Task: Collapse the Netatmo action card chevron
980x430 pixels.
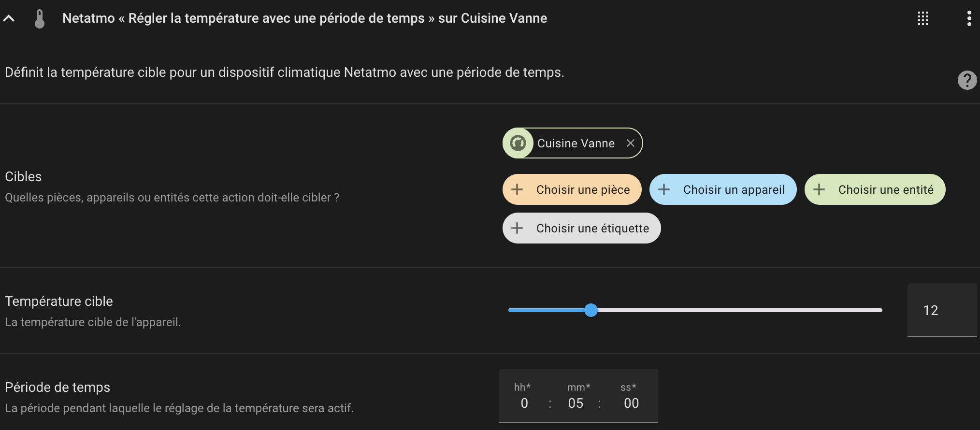Action: [9, 19]
